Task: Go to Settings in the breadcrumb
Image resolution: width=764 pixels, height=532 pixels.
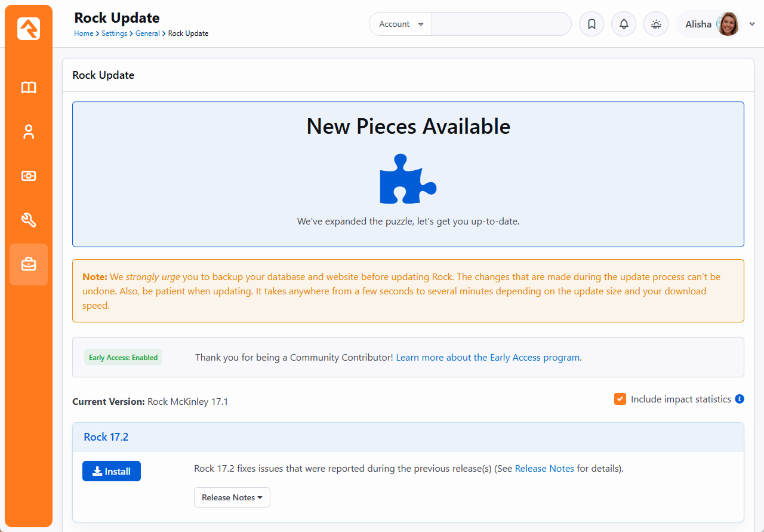Action: 114,33
